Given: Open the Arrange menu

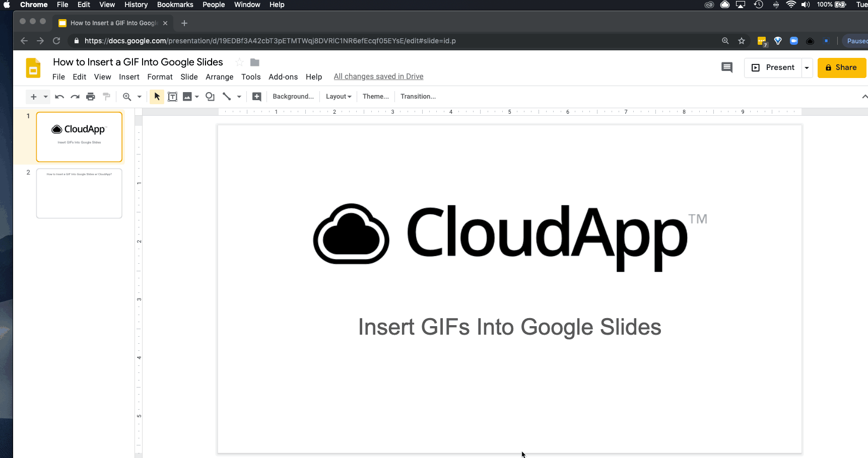Looking at the screenshot, I should (x=219, y=77).
